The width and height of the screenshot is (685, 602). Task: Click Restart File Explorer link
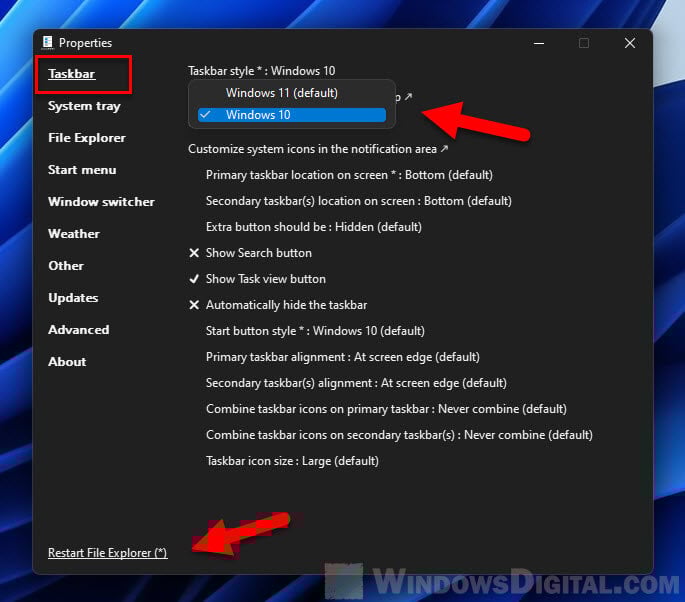coord(107,553)
